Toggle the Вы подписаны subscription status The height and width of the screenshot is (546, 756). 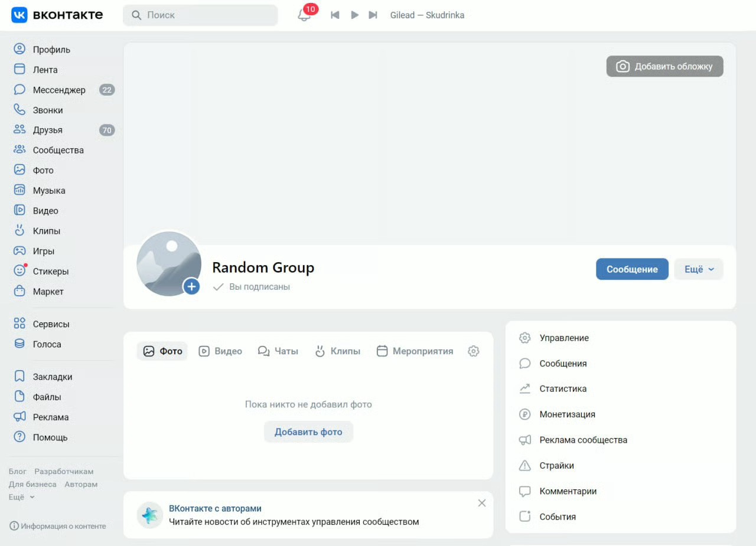pos(252,287)
